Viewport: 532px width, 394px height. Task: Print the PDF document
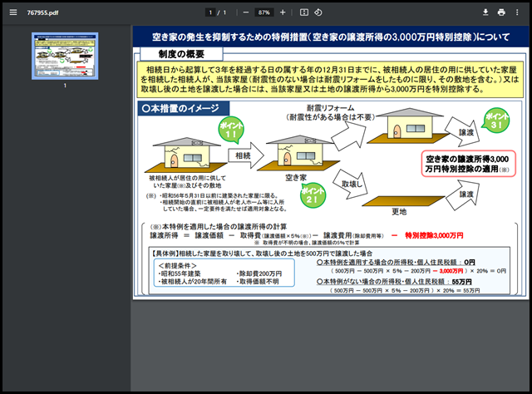tap(501, 12)
